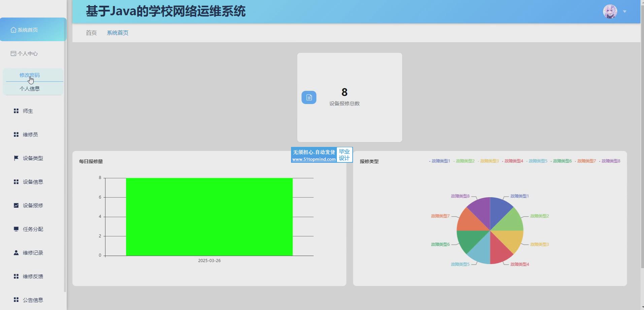
Task: Click the blue document icon in the stats card
Action: click(309, 97)
